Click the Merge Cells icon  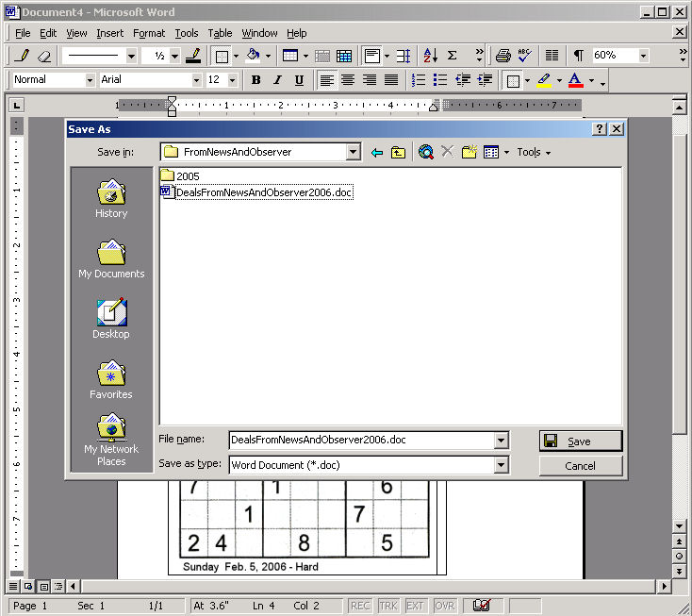coord(322,56)
